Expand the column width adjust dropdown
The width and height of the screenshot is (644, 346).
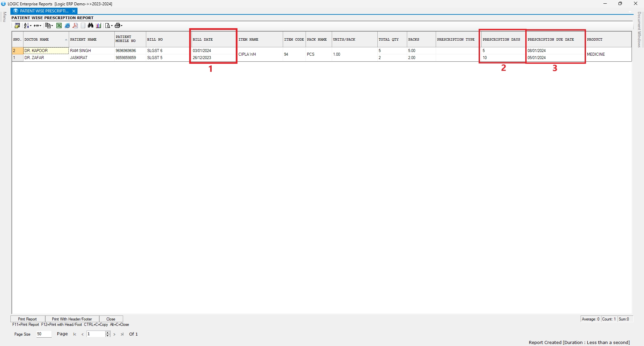[41, 26]
